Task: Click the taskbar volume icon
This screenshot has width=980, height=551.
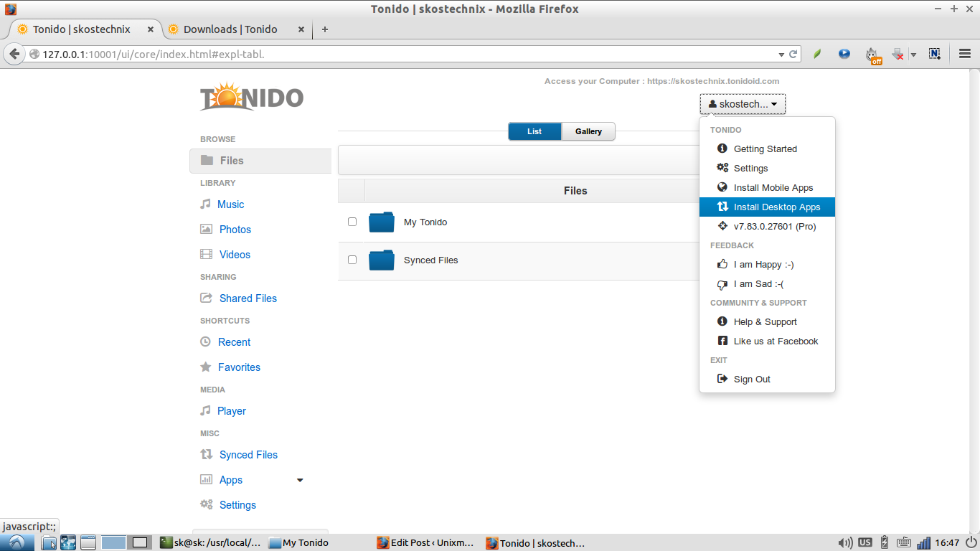Action: click(x=845, y=542)
